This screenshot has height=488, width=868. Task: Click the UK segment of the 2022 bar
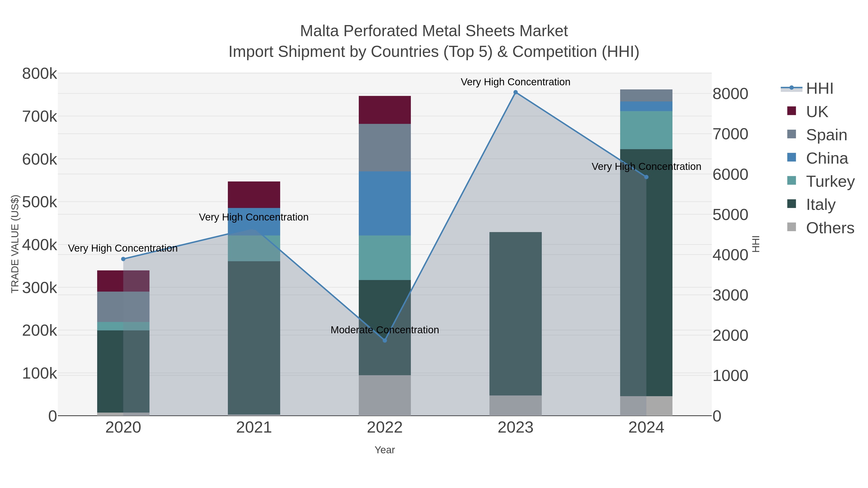pos(385,110)
